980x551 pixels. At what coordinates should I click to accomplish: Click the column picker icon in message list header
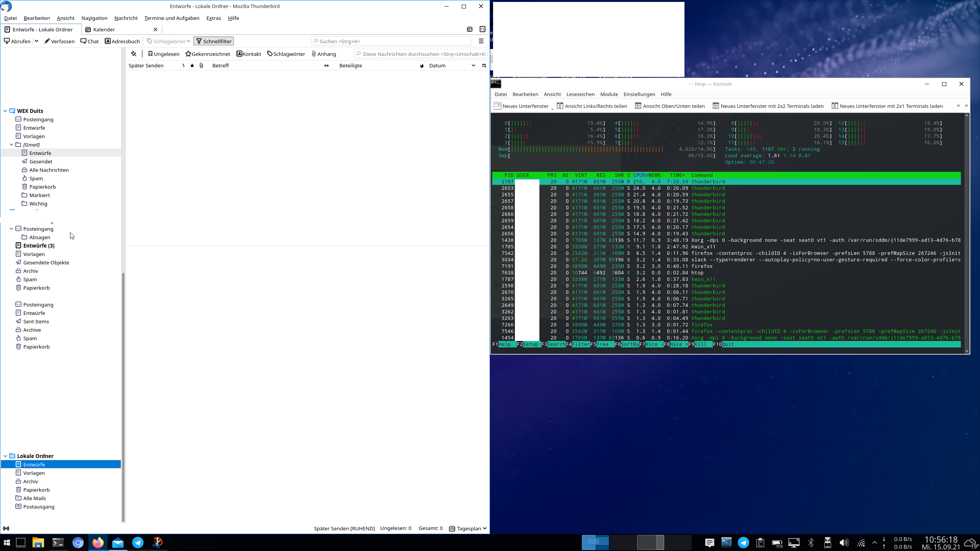pos(484,65)
